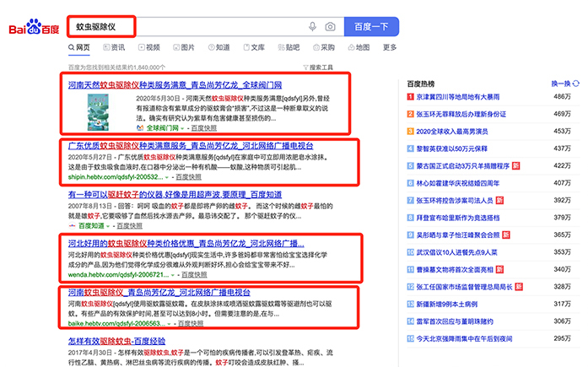
Task: Select the 网页 tab
Action: pos(79,47)
